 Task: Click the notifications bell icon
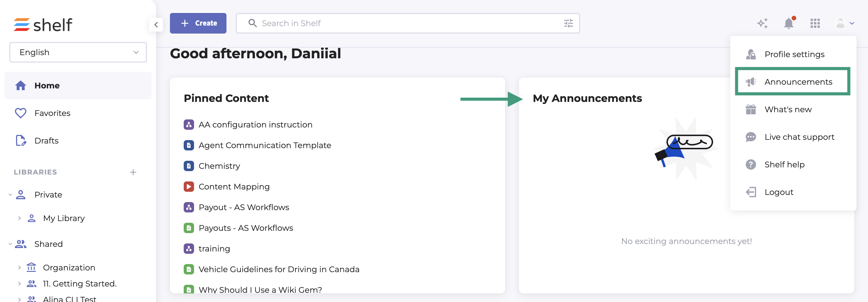point(788,23)
